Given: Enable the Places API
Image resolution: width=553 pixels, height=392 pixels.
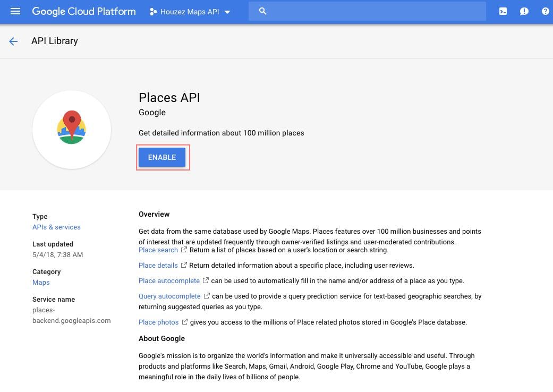Looking at the screenshot, I should coord(162,157).
